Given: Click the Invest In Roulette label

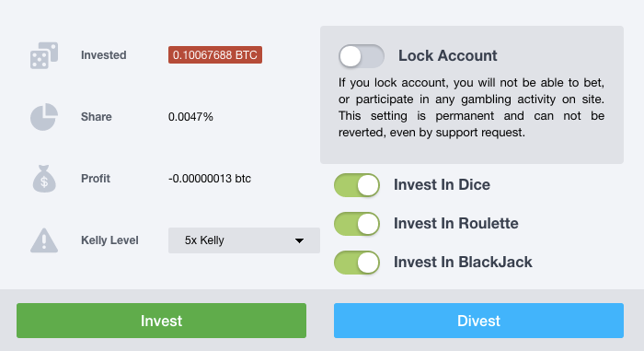Looking at the screenshot, I should (x=456, y=224).
